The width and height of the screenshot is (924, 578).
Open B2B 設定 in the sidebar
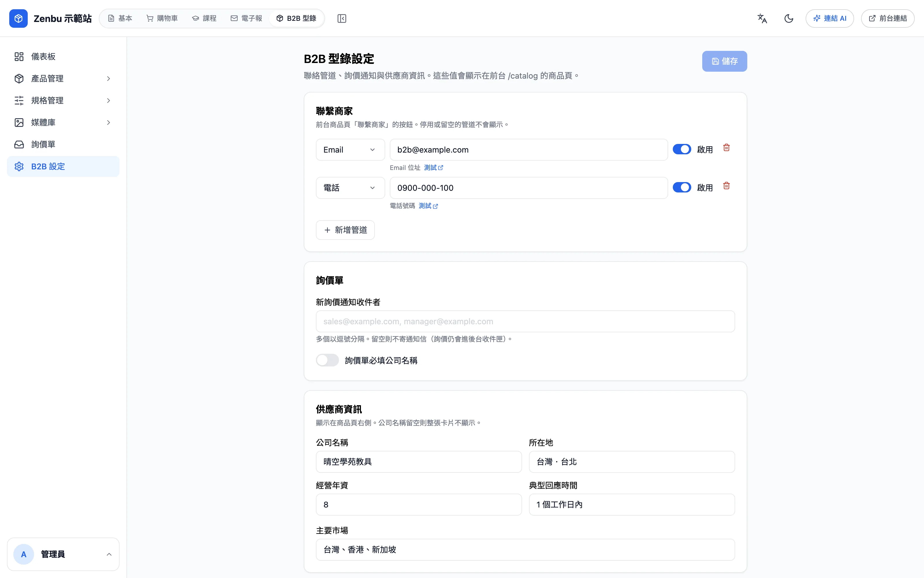pyautogui.click(x=64, y=166)
